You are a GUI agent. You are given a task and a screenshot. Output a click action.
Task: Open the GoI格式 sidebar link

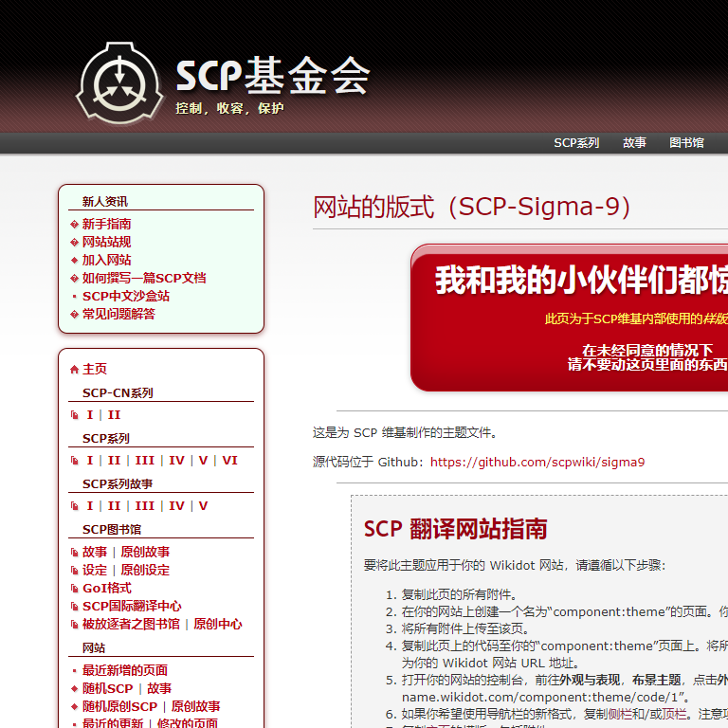pyautogui.click(x=106, y=589)
